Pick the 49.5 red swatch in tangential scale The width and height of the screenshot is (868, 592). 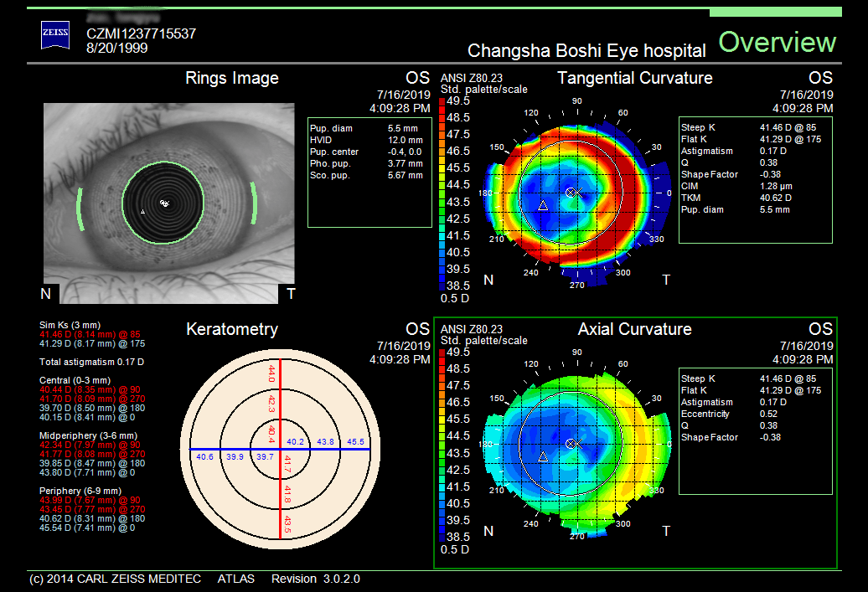click(x=442, y=101)
